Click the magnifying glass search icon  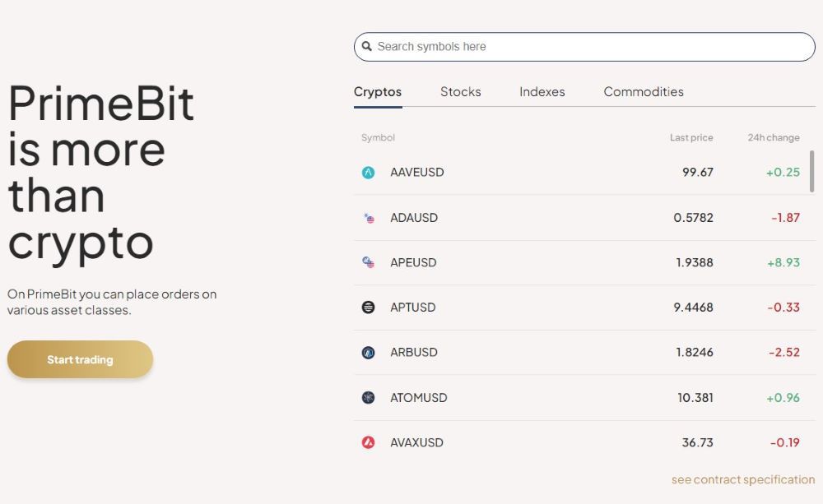click(x=366, y=46)
